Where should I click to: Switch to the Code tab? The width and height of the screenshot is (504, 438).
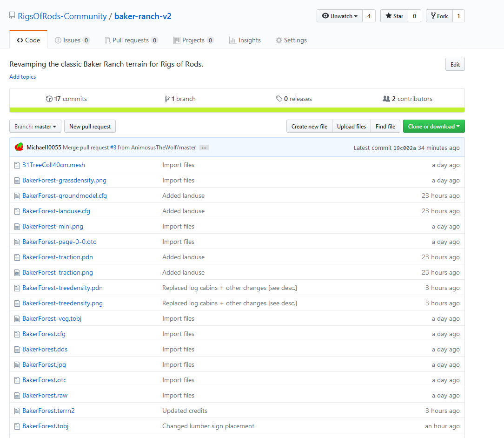[28, 40]
